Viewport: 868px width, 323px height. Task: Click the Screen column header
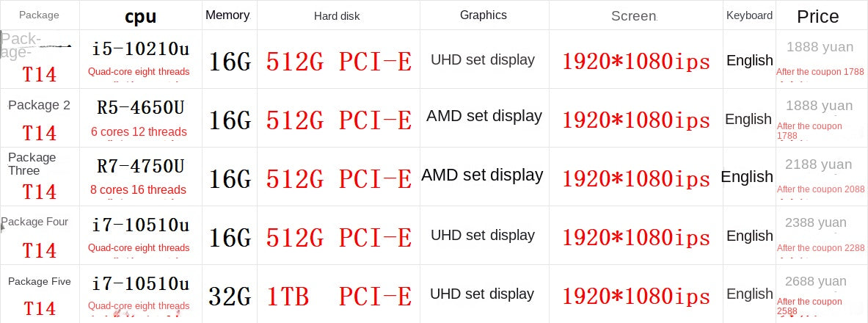click(634, 15)
